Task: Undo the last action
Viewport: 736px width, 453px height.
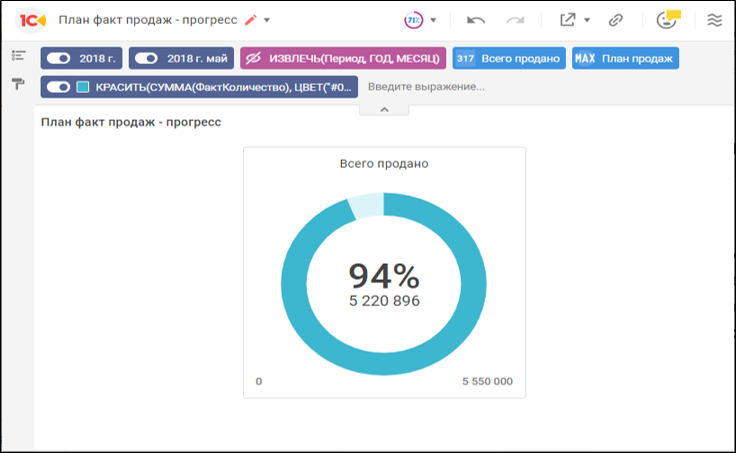Action: 476,20
